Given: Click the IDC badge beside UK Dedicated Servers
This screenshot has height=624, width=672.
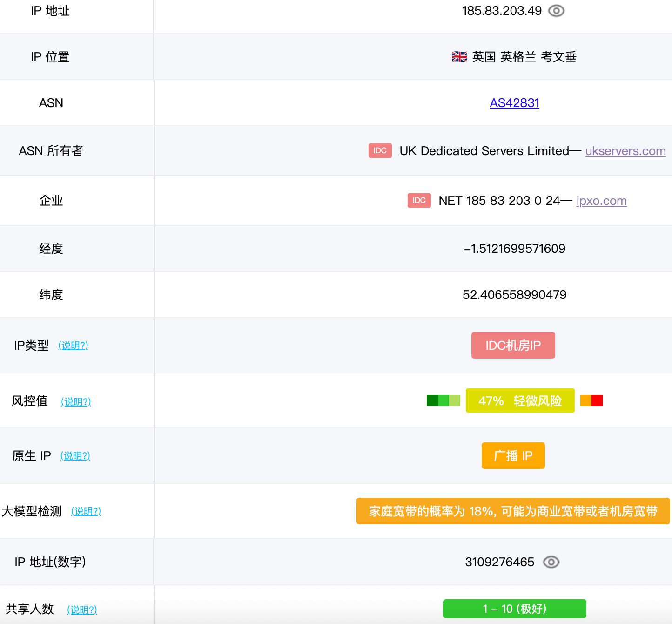Looking at the screenshot, I should click(380, 150).
